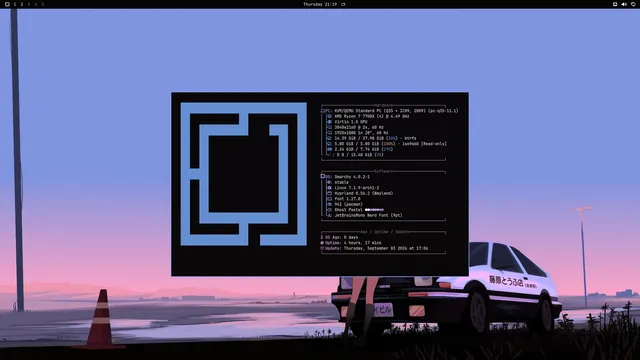Click the GPU icon beside Virtio 1.0 GPU

(x=329, y=122)
